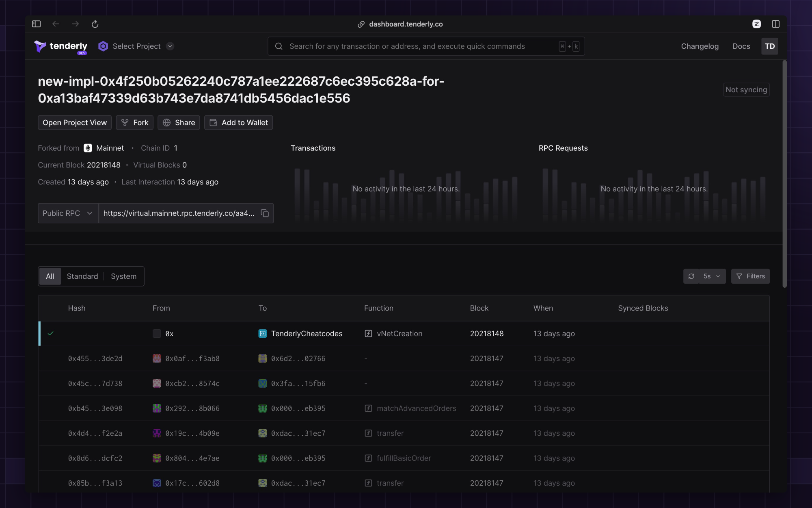The height and width of the screenshot is (508, 812).
Task: Click the Changelog navigation link
Action: (x=700, y=46)
